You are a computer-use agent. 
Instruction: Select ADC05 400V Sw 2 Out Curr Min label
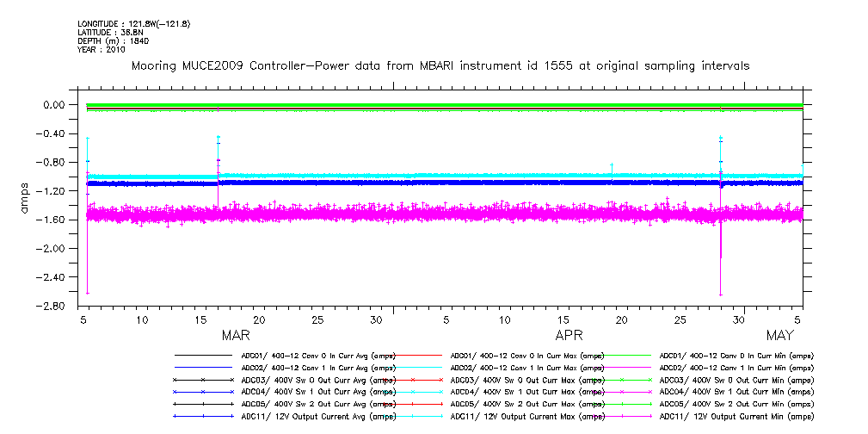(736, 404)
